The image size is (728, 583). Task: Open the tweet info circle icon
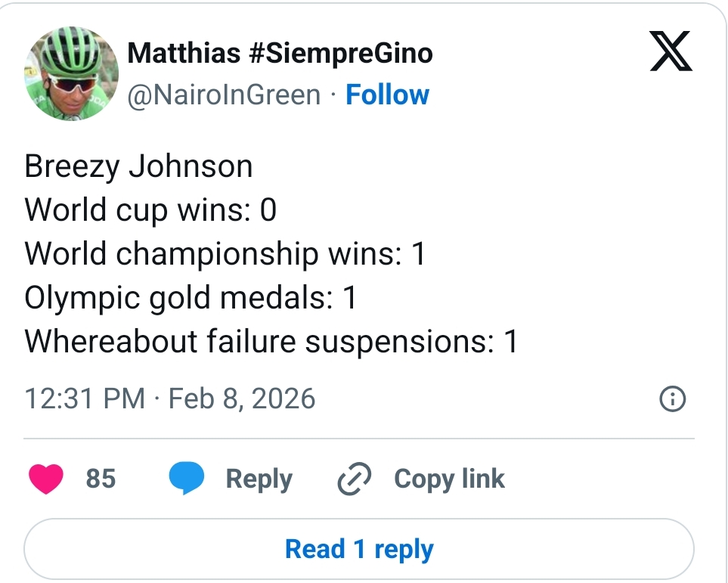pos(672,398)
